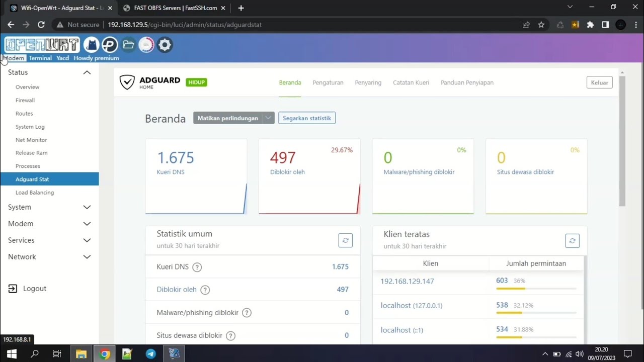Open Task View on taskbar

pyautogui.click(x=57, y=354)
